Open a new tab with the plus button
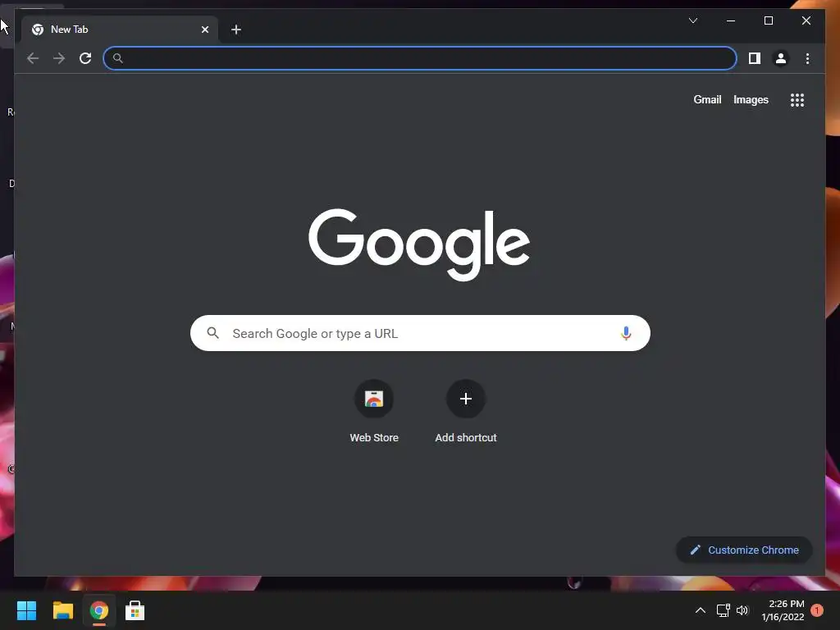Viewport: 840px width, 630px height. tap(236, 30)
